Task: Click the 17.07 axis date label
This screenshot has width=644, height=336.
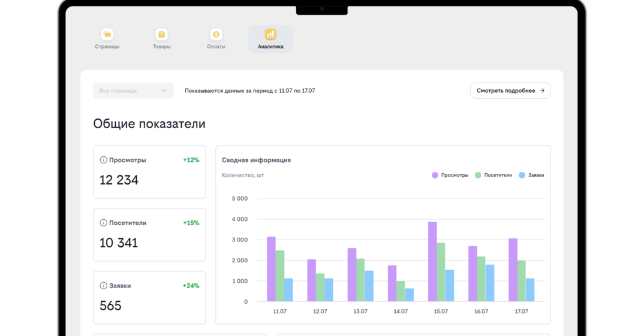Action: [x=521, y=311]
